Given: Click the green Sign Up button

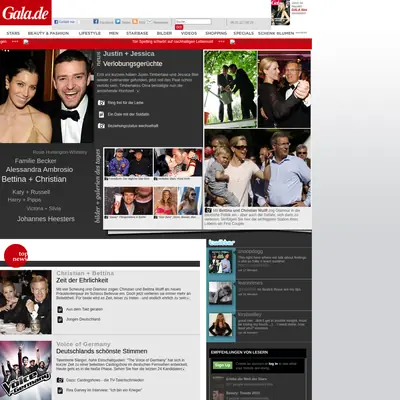Looking at the screenshot, I should click(x=223, y=365).
